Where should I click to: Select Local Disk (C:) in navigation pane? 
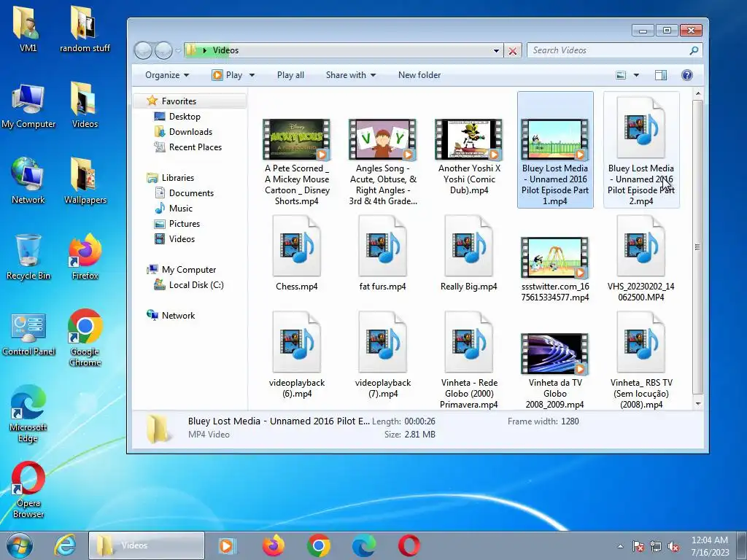point(196,285)
